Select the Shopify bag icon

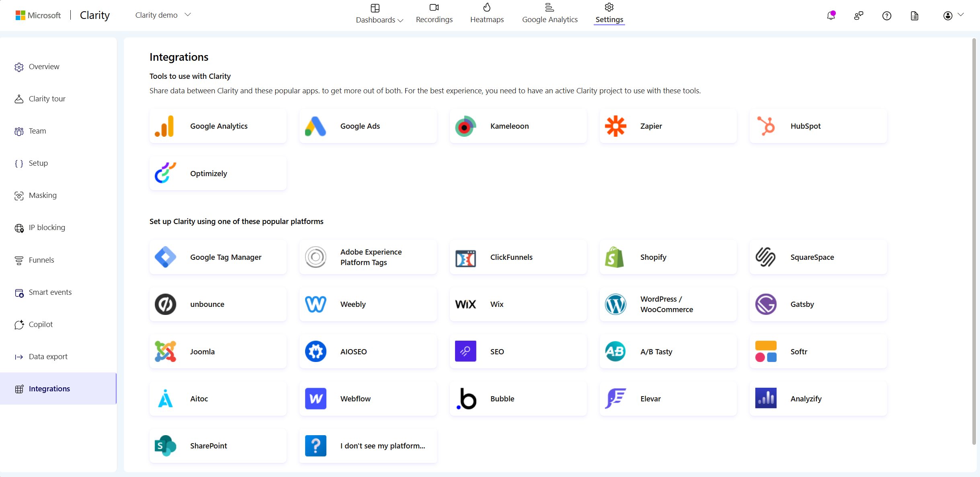point(614,257)
